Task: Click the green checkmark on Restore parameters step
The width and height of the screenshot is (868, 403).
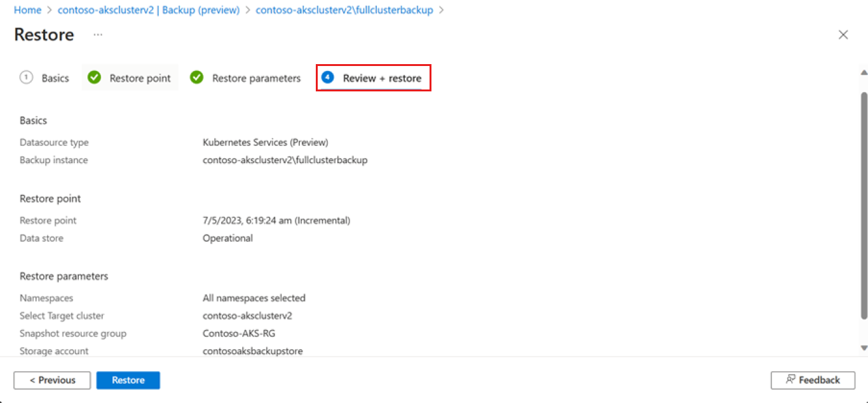Action: pos(196,77)
